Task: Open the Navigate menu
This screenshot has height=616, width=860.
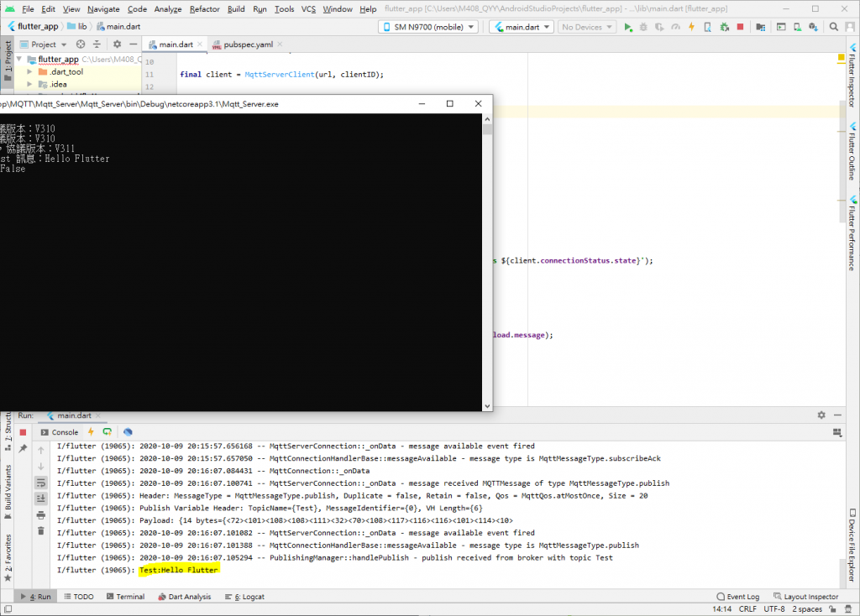Action: click(x=103, y=8)
